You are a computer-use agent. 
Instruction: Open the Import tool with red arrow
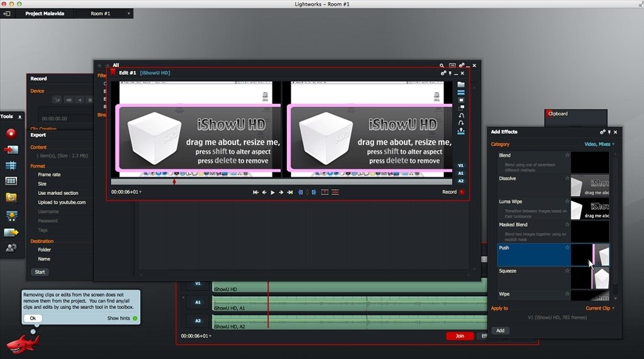point(11,150)
